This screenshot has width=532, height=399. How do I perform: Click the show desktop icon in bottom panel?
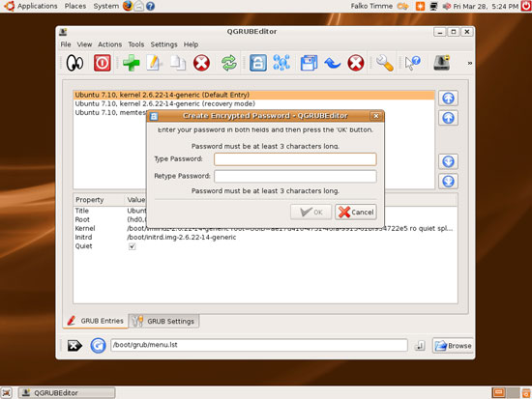click(6, 393)
